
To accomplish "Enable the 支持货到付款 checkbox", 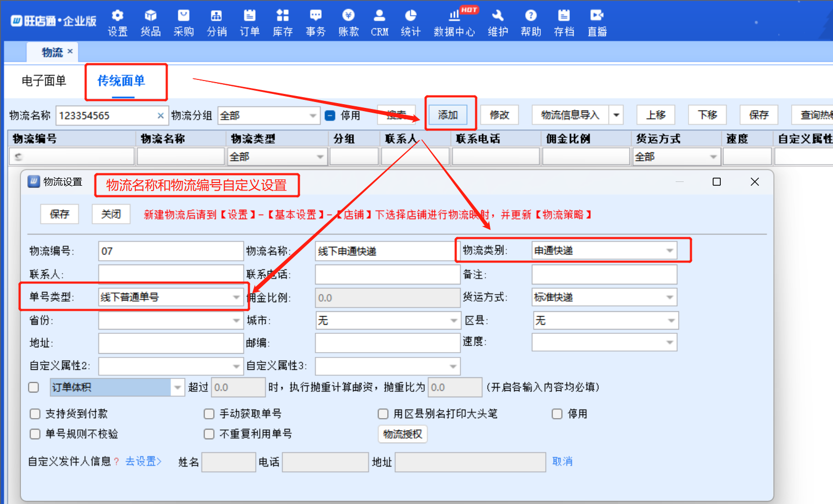I will pyautogui.click(x=35, y=414).
